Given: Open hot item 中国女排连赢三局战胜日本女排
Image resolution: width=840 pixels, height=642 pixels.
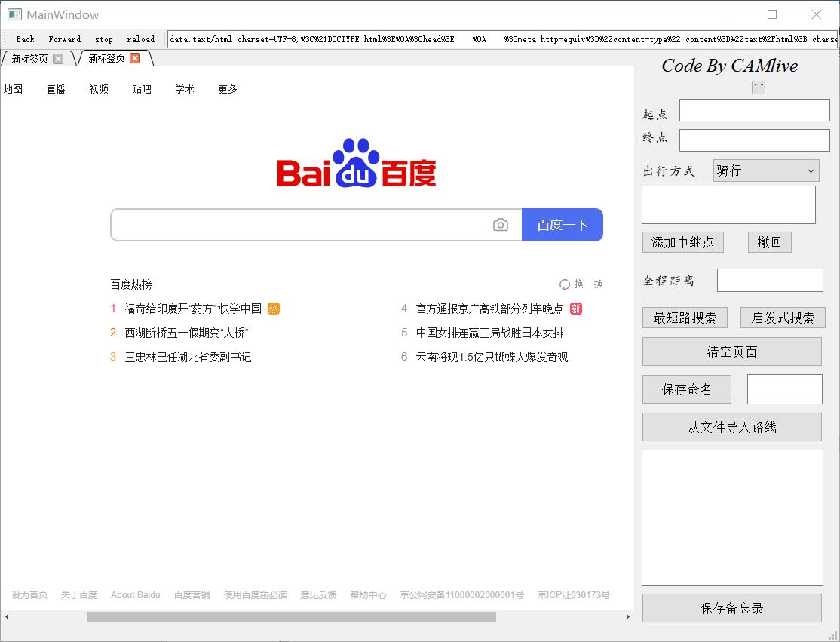Looking at the screenshot, I should pyautogui.click(x=489, y=333).
